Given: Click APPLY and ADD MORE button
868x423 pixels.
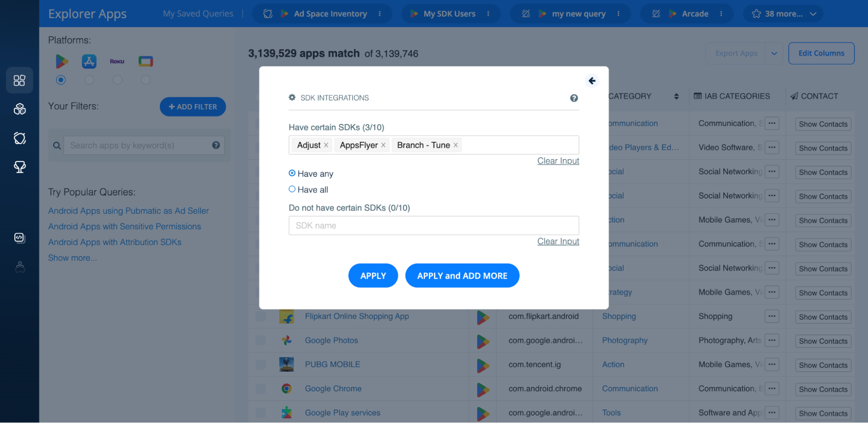Looking at the screenshot, I should coord(462,276).
